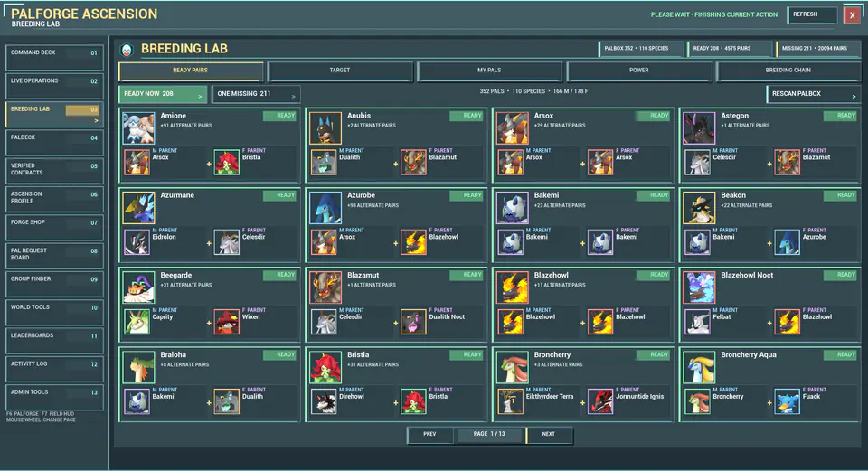Viewport: 868px width, 471px height.
Task: Click the Broncherry Aqua portrait icon
Action: tap(699, 367)
